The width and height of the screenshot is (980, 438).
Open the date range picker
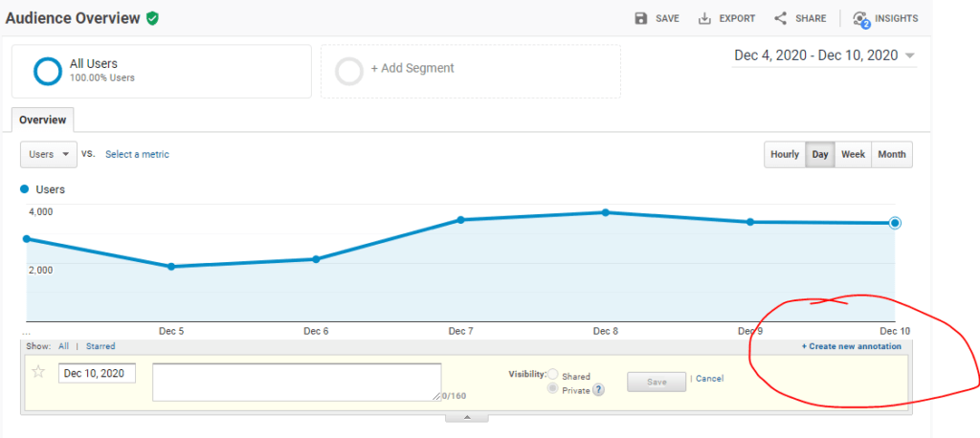(824, 55)
